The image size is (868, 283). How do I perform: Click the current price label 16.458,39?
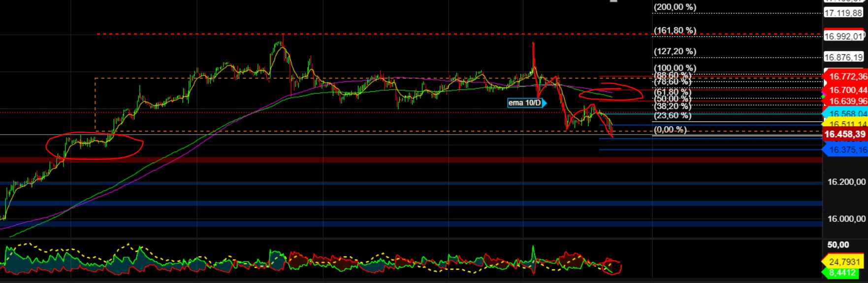pyautogui.click(x=845, y=134)
